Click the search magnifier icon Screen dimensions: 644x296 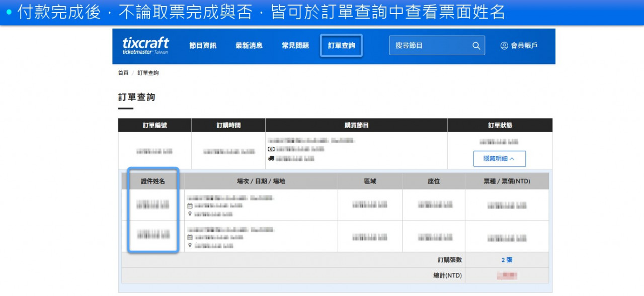click(476, 45)
